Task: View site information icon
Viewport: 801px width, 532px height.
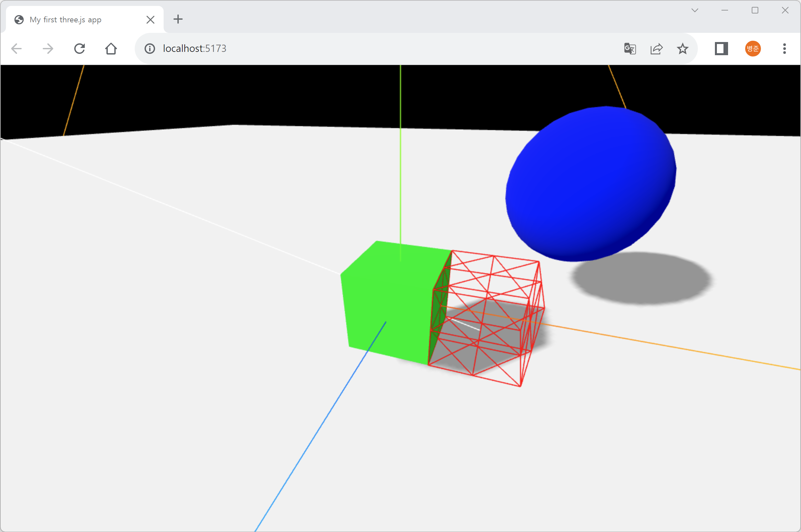Action: tap(150, 49)
